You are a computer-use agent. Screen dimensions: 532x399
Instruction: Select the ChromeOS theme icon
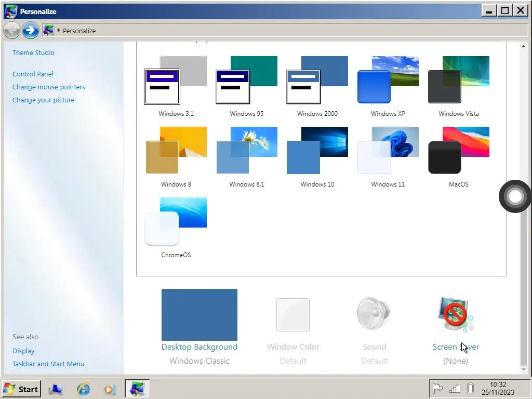click(176, 221)
